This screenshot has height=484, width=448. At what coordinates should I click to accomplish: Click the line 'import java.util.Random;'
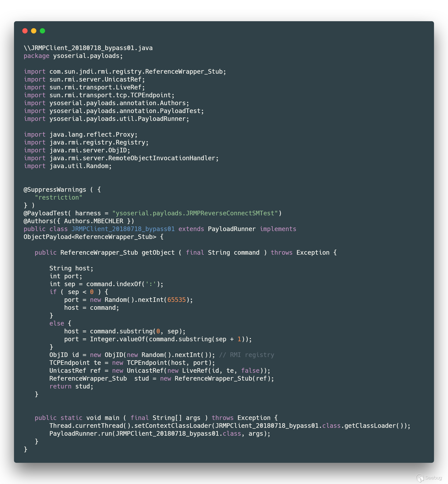[x=68, y=166]
